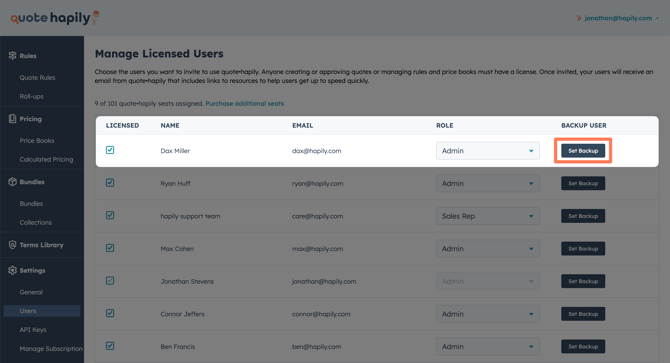Go to Price Books in the sidebar
The height and width of the screenshot is (363, 670).
point(37,141)
